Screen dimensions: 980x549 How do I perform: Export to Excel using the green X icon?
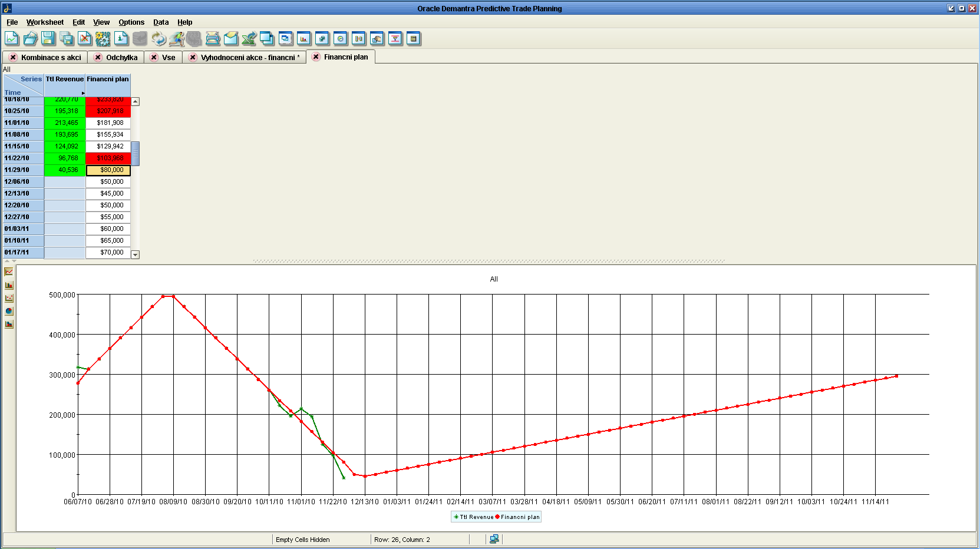[x=249, y=39]
